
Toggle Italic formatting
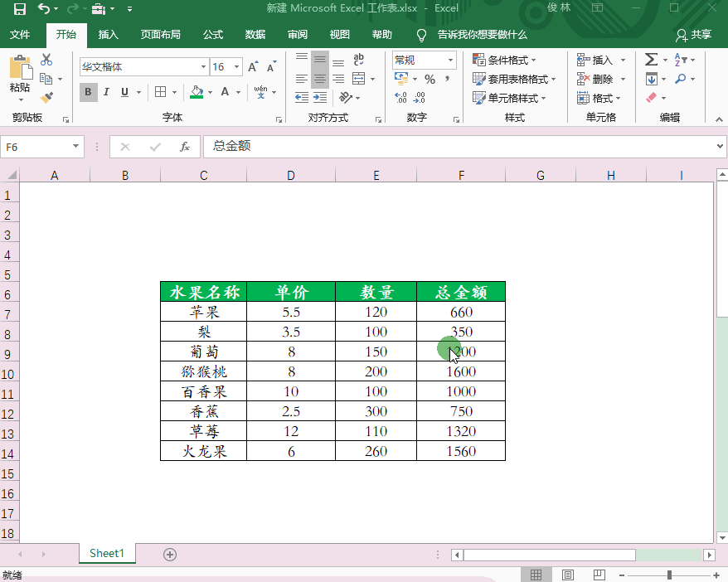coord(107,92)
